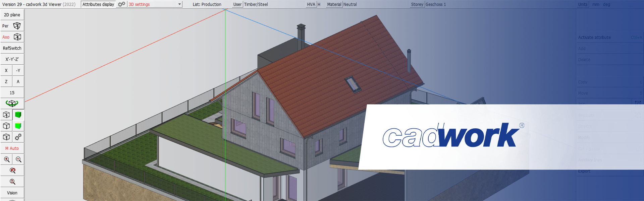Open display settings gear beside wireframe cube
The height and width of the screenshot is (201, 644).
click(18, 137)
